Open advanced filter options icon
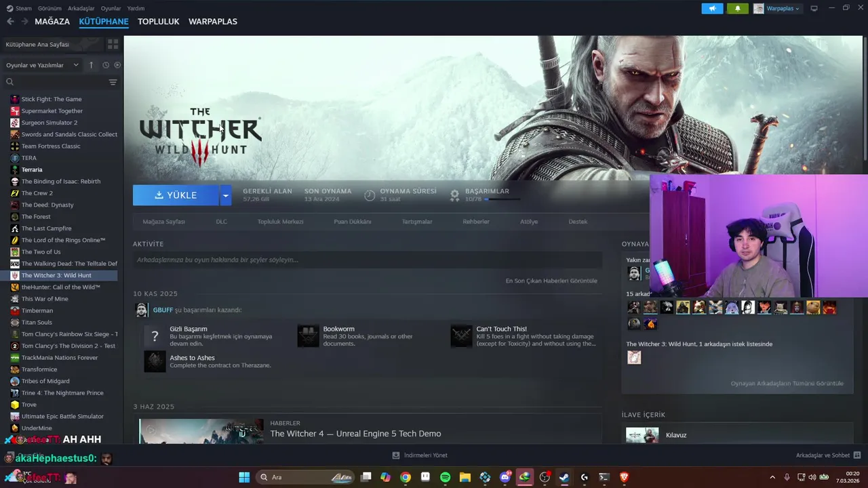The image size is (868, 488). point(113,82)
